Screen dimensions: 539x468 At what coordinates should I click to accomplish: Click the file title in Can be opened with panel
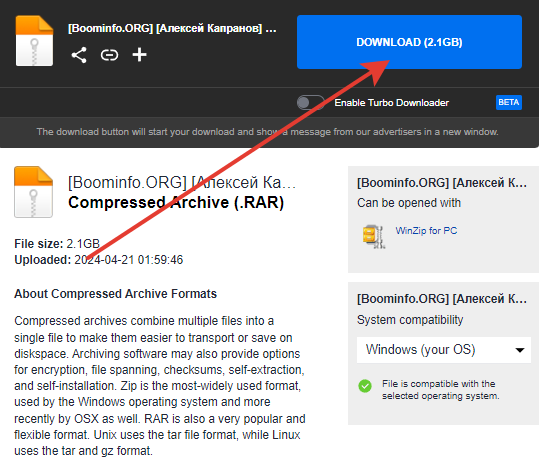[x=442, y=183]
